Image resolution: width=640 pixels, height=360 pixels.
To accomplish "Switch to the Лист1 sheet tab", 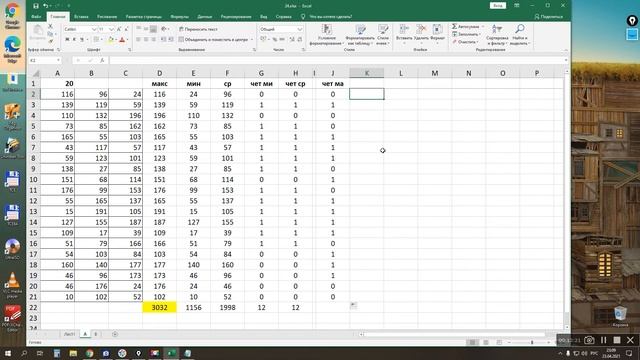I will coord(69,334).
